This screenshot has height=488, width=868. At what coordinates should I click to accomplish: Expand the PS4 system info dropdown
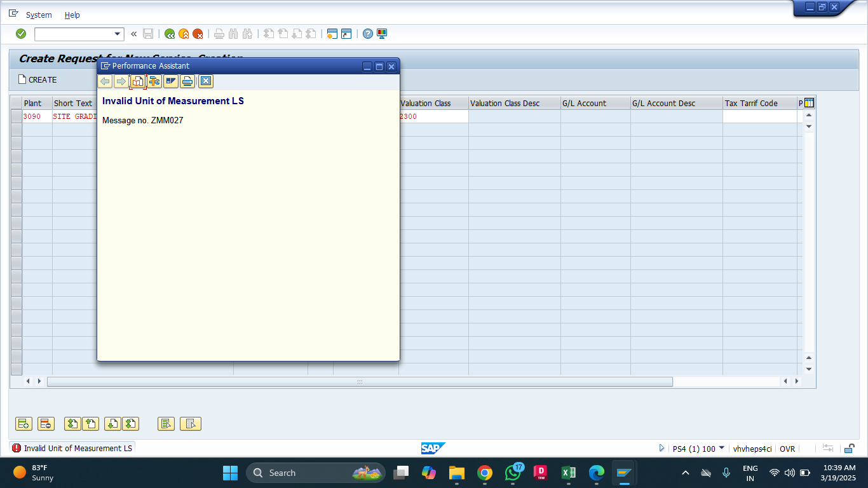click(x=721, y=449)
